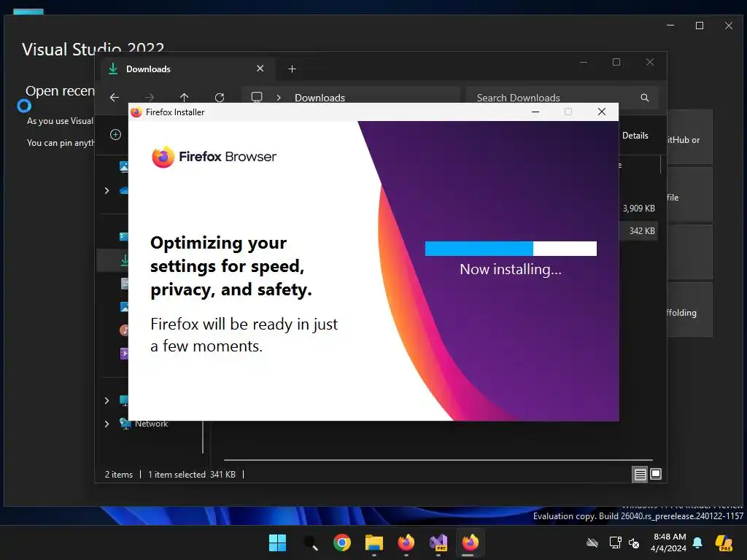Switch to the details list view
This screenshot has height=560, width=747.
tap(640, 474)
